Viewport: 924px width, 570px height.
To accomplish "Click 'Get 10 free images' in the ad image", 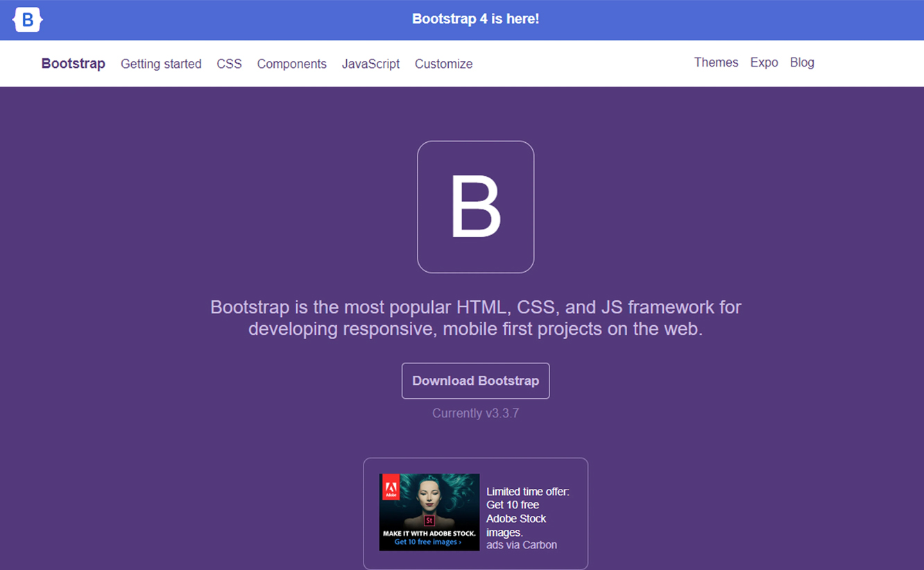I will pyautogui.click(x=428, y=542).
